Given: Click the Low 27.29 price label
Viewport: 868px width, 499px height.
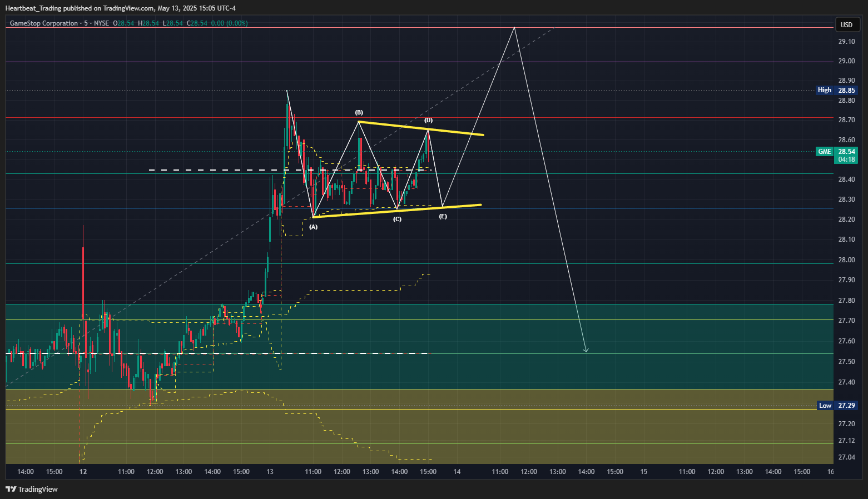Looking at the screenshot, I should tap(837, 406).
